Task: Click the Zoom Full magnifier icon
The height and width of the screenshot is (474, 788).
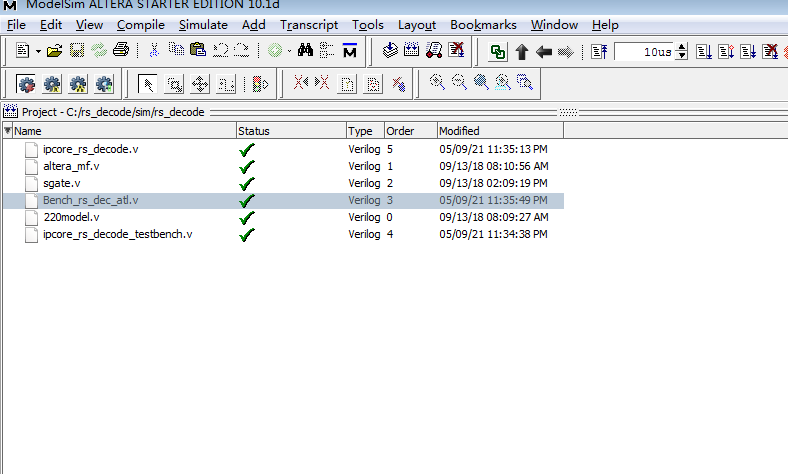Action: [481, 82]
